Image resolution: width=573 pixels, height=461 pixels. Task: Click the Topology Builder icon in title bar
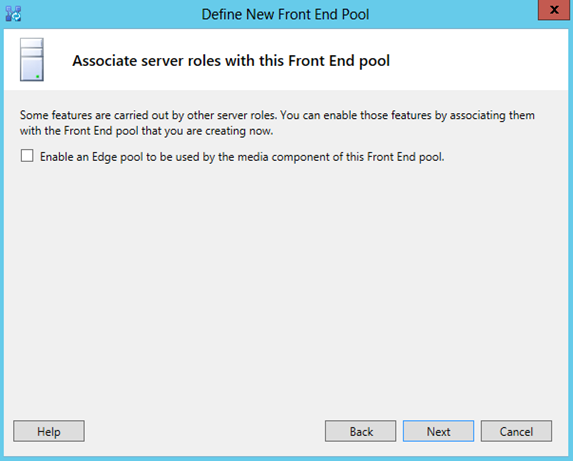click(x=14, y=14)
